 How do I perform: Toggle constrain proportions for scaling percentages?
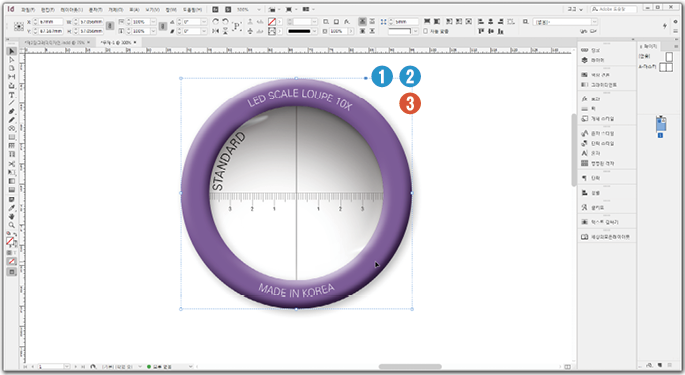point(163,26)
